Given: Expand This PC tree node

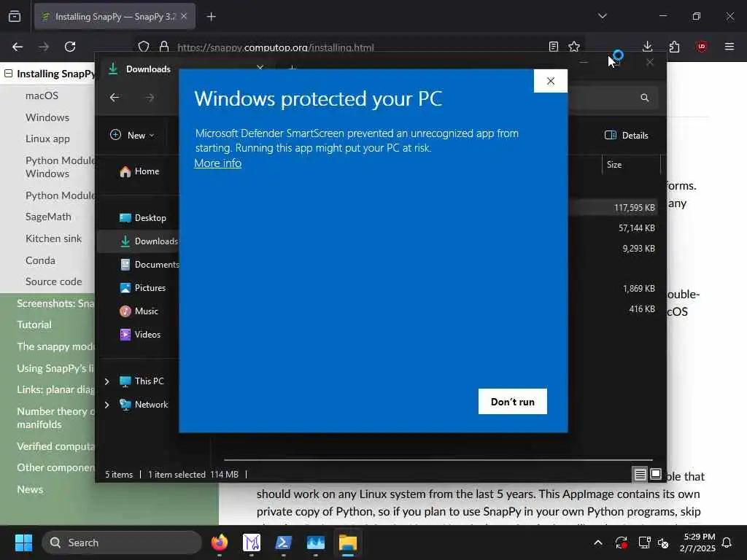Looking at the screenshot, I should 107,381.
